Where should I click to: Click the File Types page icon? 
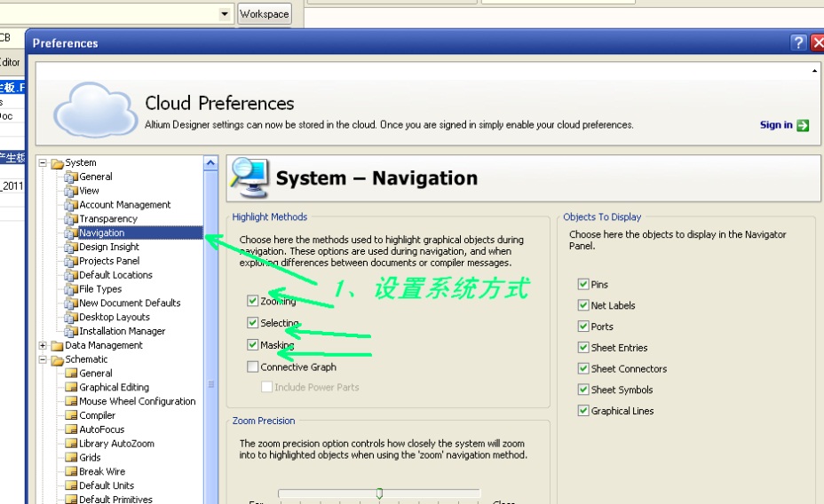[x=71, y=289]
